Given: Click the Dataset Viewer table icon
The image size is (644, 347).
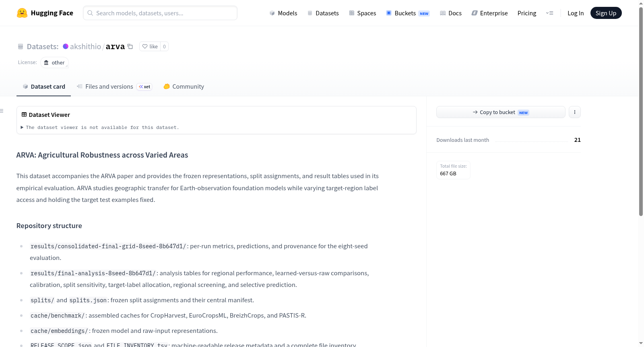Looking at the screenshot, I should [x=24, y=115].
